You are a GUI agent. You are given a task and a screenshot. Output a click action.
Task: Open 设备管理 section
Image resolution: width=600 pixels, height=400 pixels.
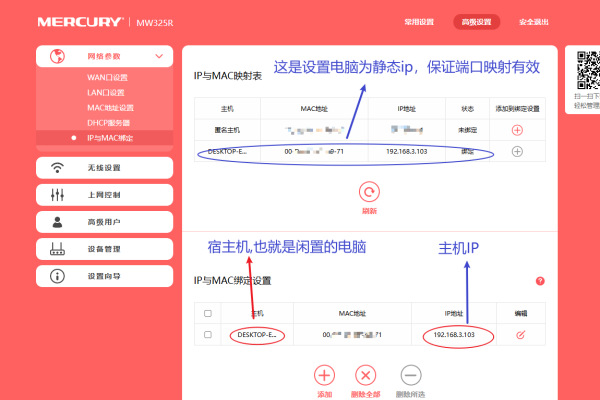(104, 249)
